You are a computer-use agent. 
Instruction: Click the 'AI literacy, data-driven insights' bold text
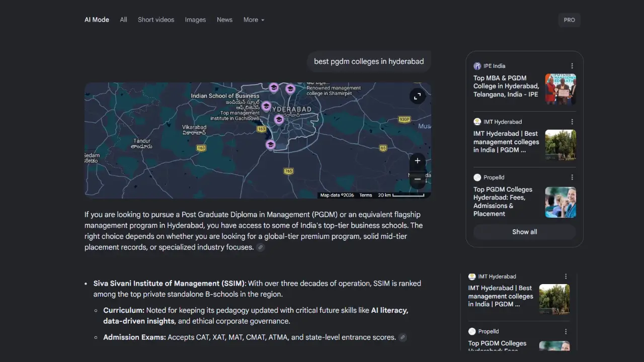tap(256, 316)
